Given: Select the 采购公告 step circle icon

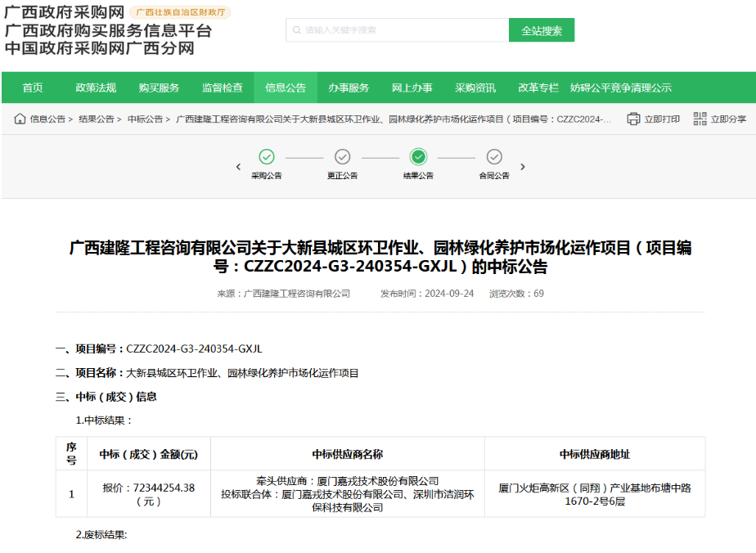Looking at the screenshot, I should [x=267, y=157].
